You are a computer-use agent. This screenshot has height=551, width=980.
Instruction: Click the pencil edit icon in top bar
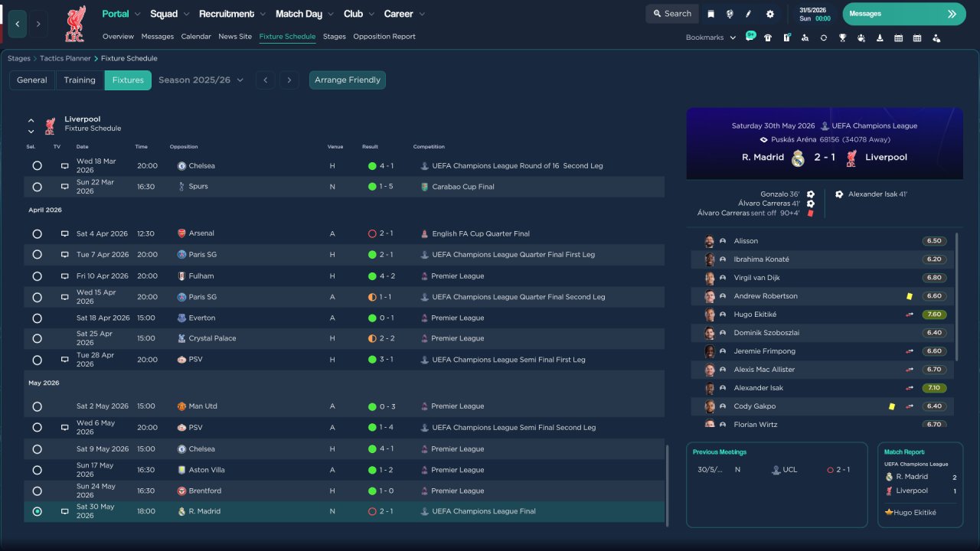click(749, 14)
